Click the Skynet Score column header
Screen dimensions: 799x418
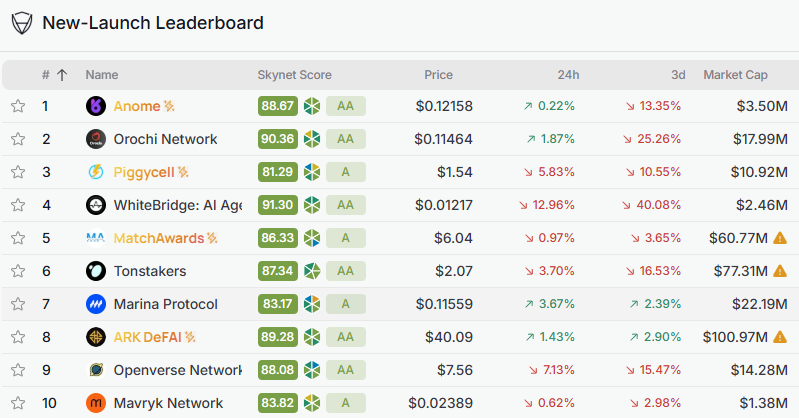294,75
